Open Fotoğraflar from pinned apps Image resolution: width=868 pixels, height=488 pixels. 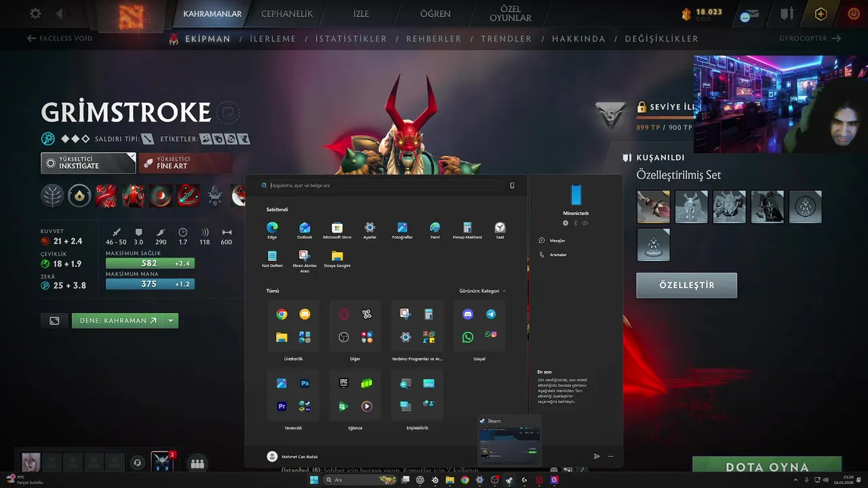click(x=402, y=230)
